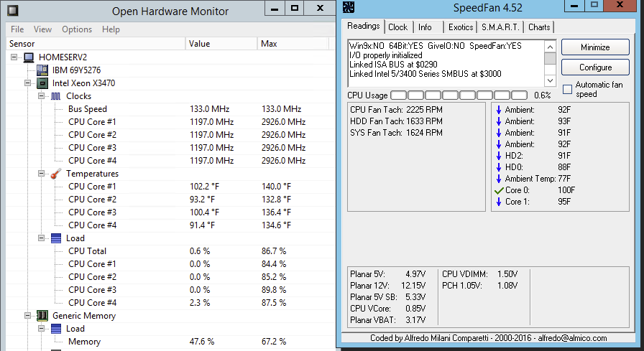Click the Planar 12V 12.15V reading

tap(387, 286)
